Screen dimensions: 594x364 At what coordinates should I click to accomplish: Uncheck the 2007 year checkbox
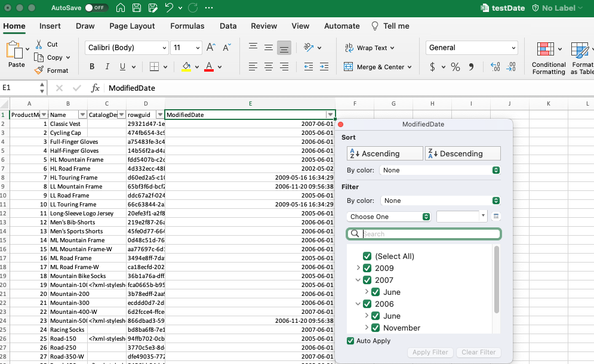367,280
